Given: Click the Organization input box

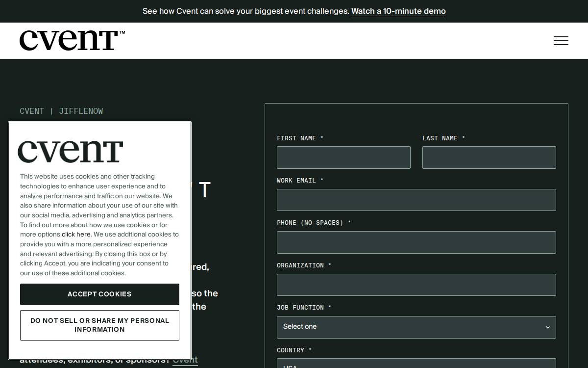Looking at the screenshot, I should 416,285.
